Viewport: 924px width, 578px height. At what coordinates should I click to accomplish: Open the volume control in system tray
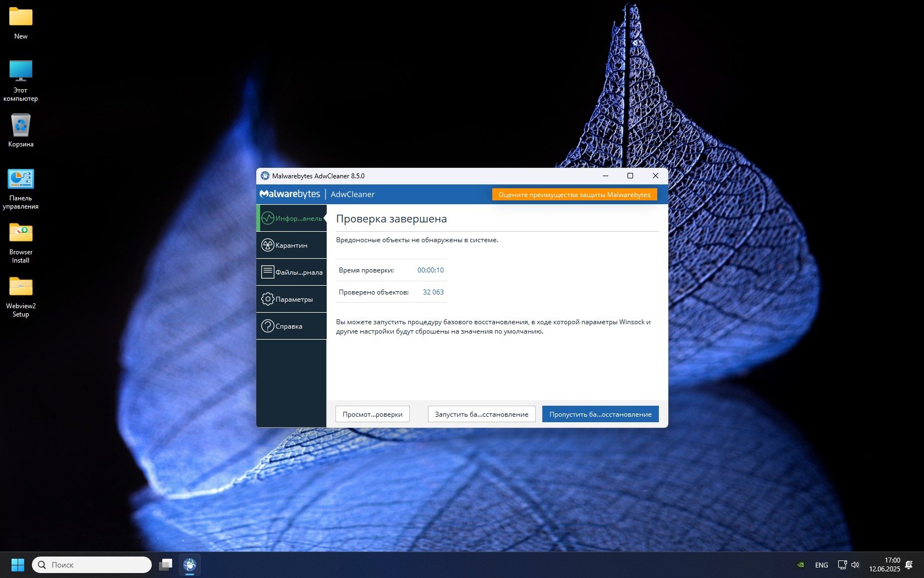pyautogui.click(x=855, y=565)
